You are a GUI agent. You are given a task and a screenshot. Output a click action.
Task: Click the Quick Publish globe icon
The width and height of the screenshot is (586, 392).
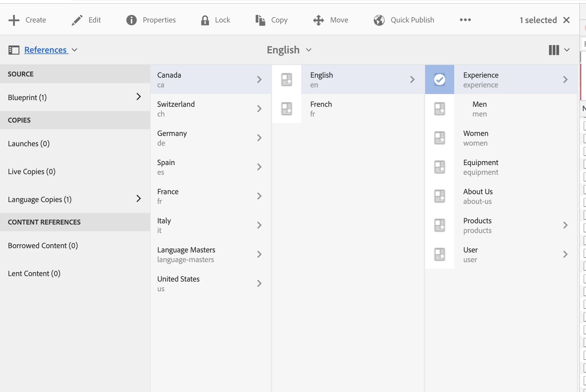(x=379, y=20)
